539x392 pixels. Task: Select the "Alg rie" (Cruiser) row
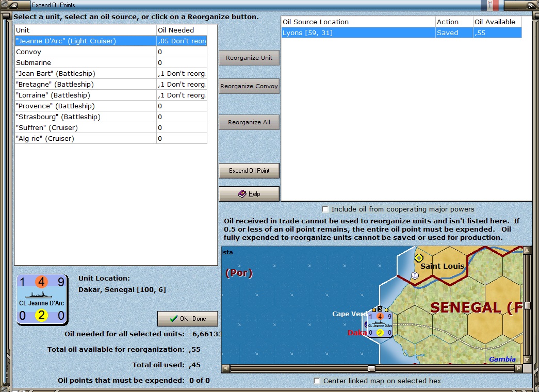(111, 139)
